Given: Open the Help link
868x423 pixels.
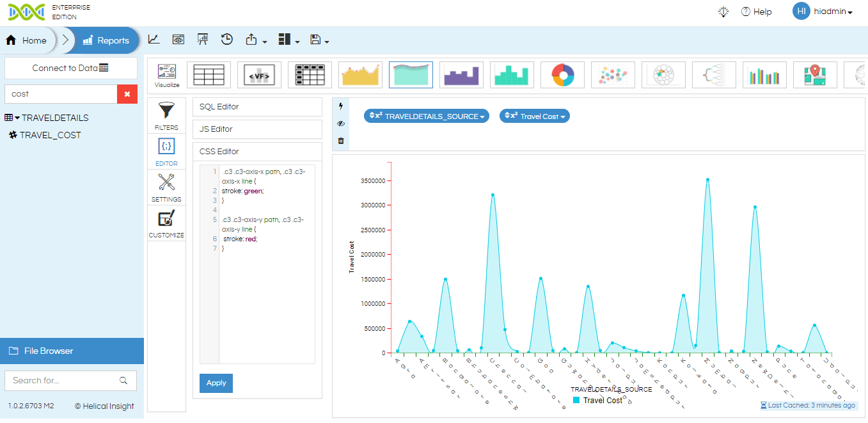Looking at the screenshot, I should pos(756,12).
